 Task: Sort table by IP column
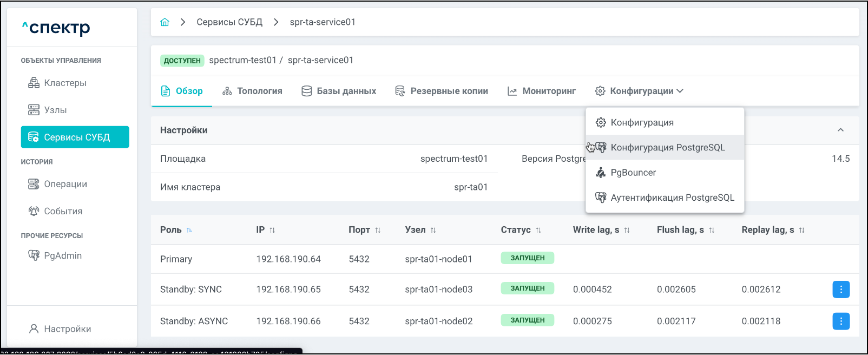click(x=272, y=230)
